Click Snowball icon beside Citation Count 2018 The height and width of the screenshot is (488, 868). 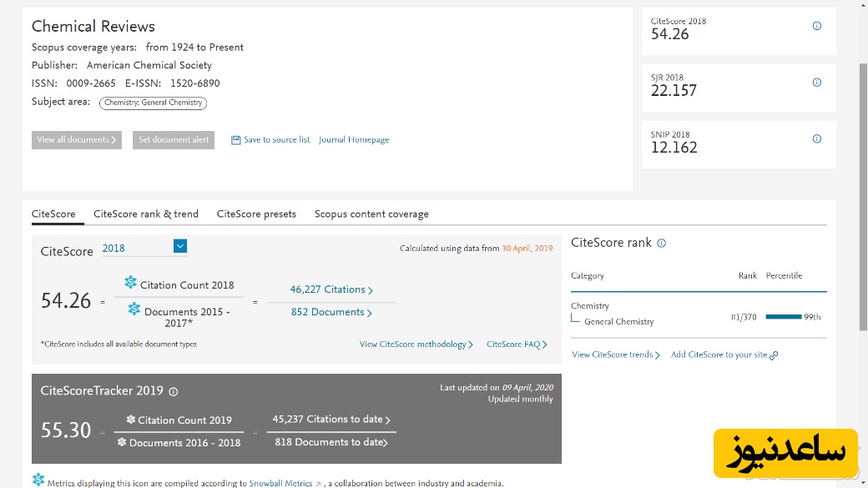pos(130,284)
